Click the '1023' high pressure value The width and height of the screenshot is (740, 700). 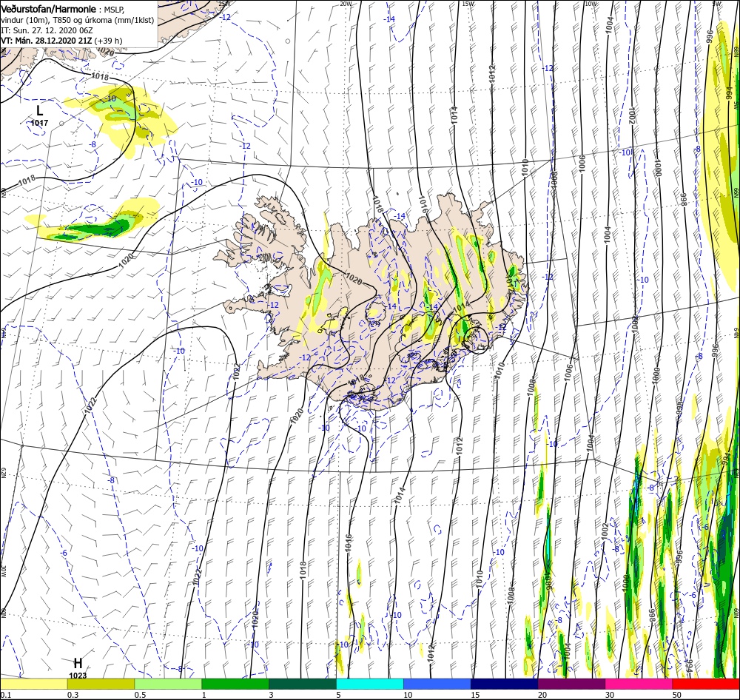(78, 676)
